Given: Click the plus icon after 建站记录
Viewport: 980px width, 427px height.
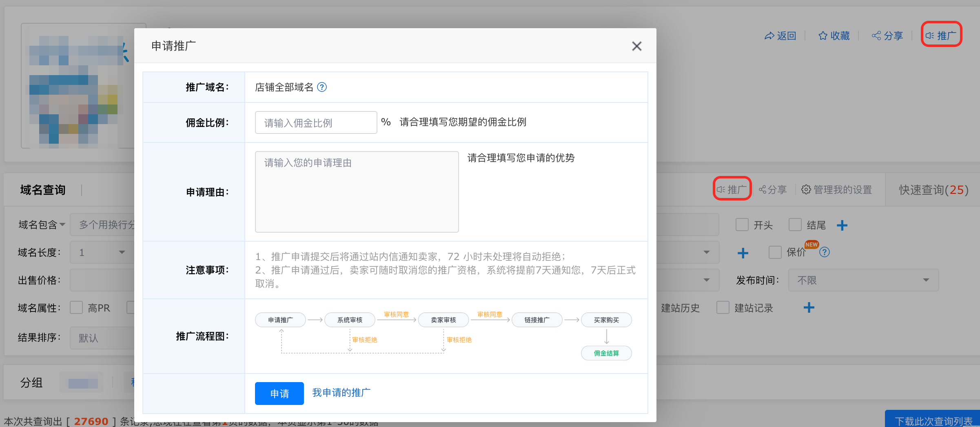Looking at the screenshot, I should [809, 308].
